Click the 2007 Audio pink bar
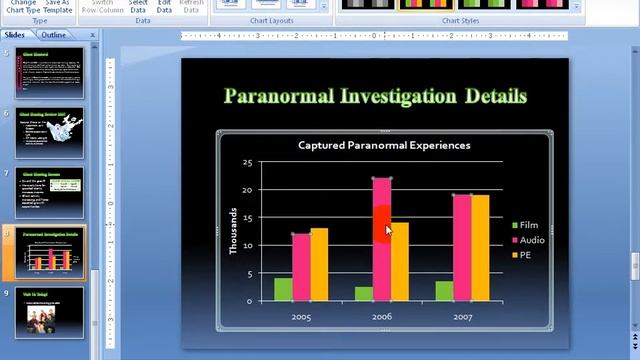Screen dimensions: 640x360 point(462,248)
